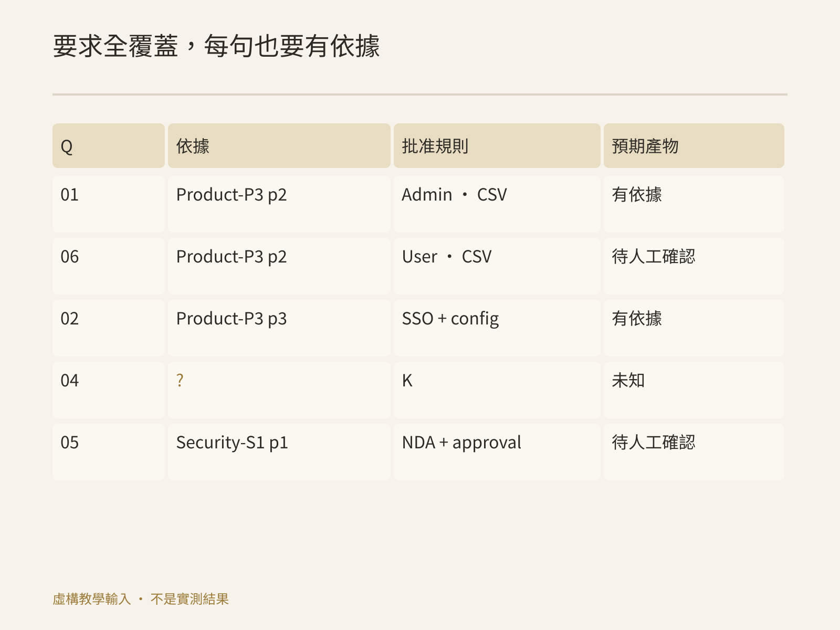Select the Admin · CSV cell

click(497, 204)
